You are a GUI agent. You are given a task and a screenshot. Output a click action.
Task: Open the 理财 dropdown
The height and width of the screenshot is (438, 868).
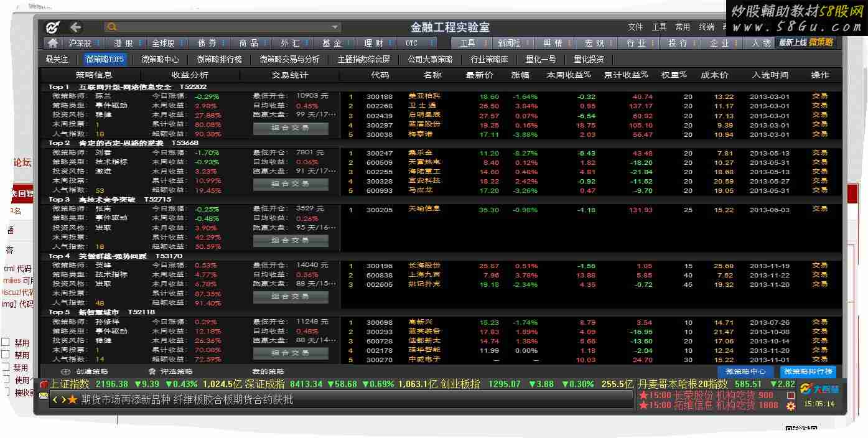coord(390,43)
